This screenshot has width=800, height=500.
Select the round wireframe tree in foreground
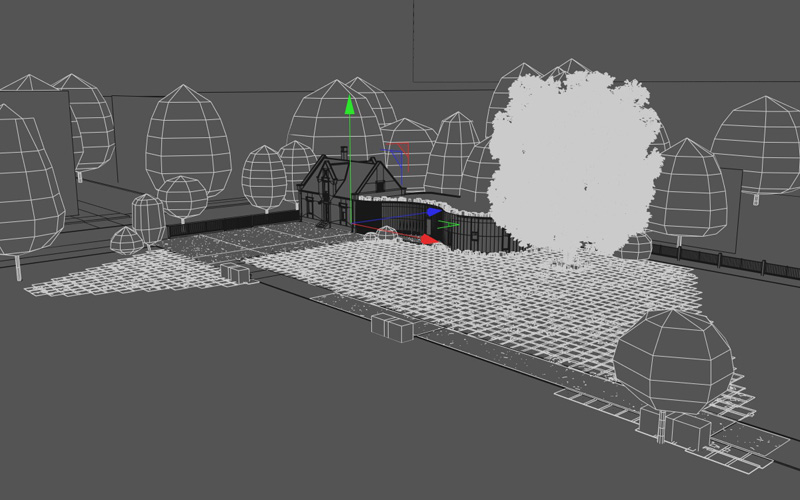[x=673, y=361]
